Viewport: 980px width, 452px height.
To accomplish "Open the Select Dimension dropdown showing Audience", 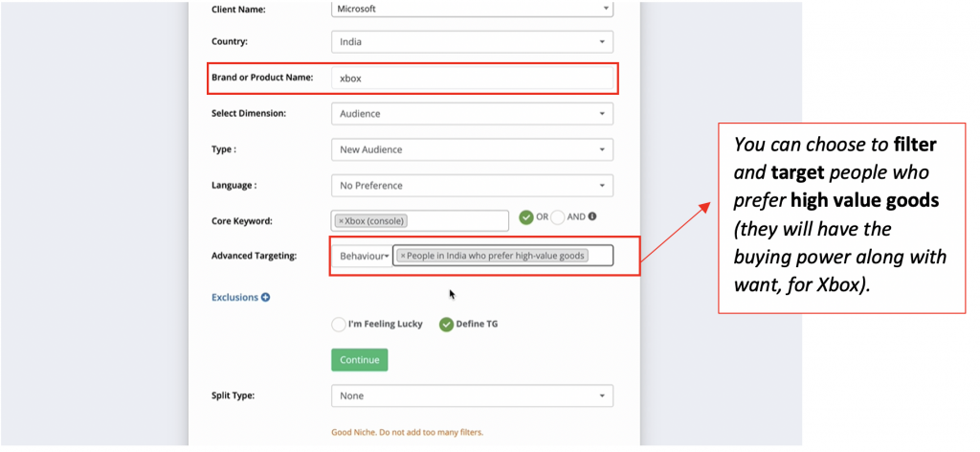I will click(472, 114).
